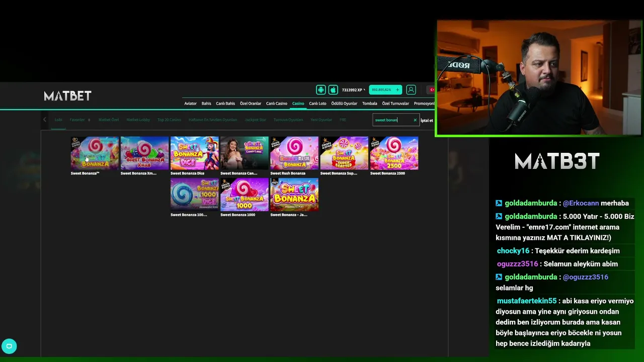Switch to the Matbet Lobby tab
Viewport: 644px width, 362px height.
click(x=138, y=120)
